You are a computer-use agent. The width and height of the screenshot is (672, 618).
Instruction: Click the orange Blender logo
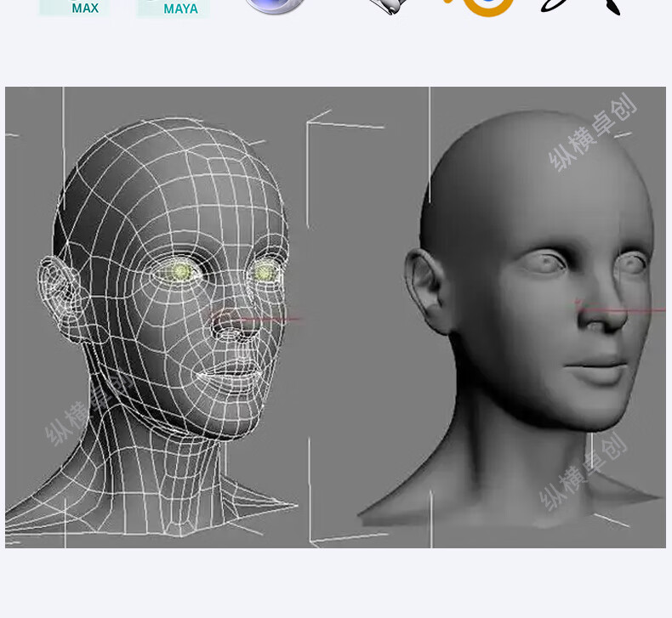(479, 8)
